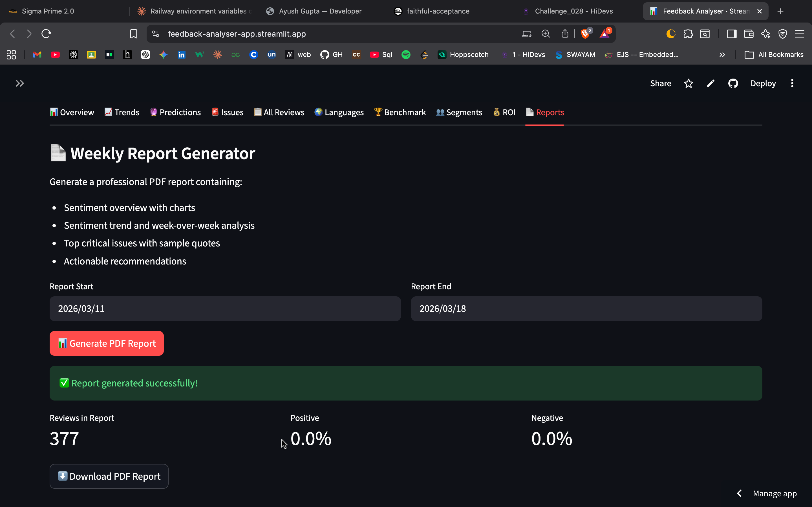Open the ChatGPT bookmark

[x=145, y=54]
